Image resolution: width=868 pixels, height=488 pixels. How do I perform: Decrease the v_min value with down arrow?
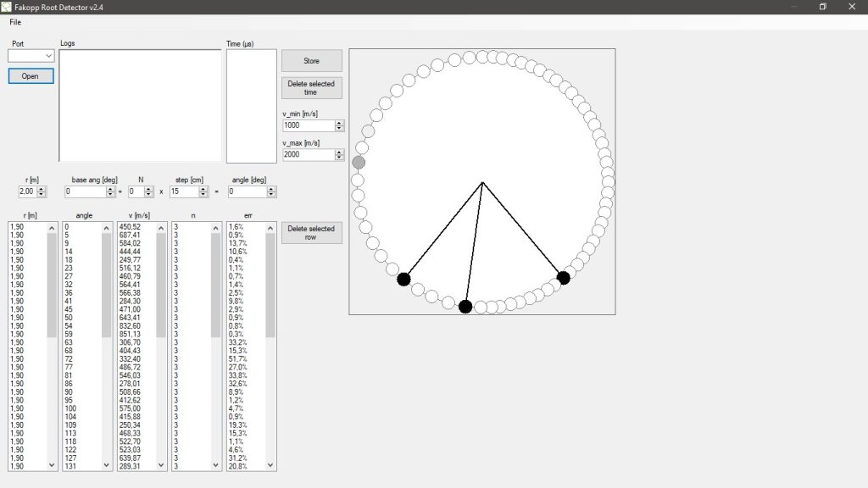340,129
